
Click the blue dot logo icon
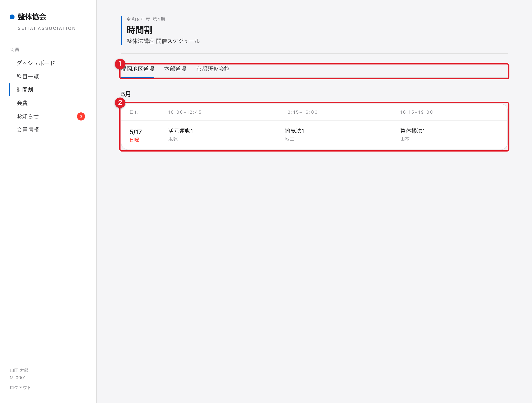(x=12, y=17)
